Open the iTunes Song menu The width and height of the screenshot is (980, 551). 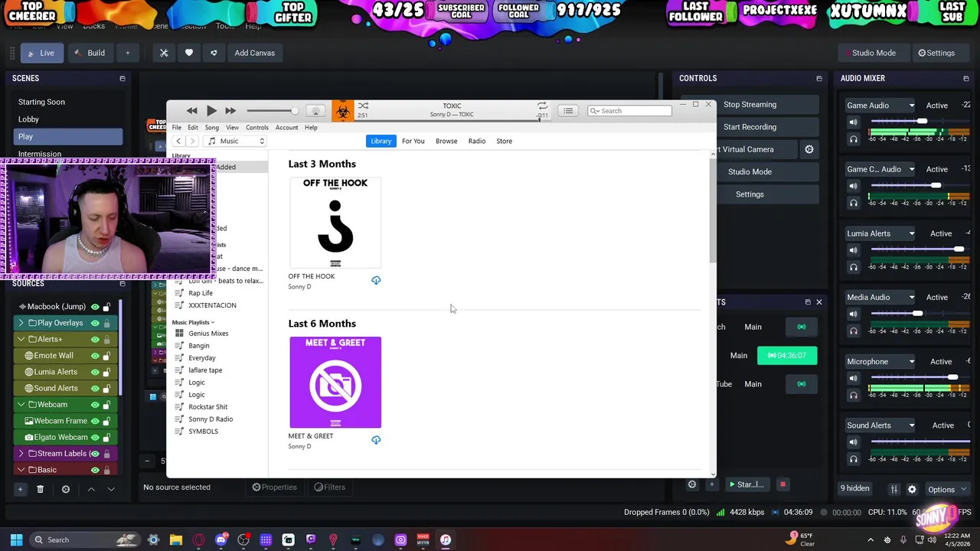212,128
